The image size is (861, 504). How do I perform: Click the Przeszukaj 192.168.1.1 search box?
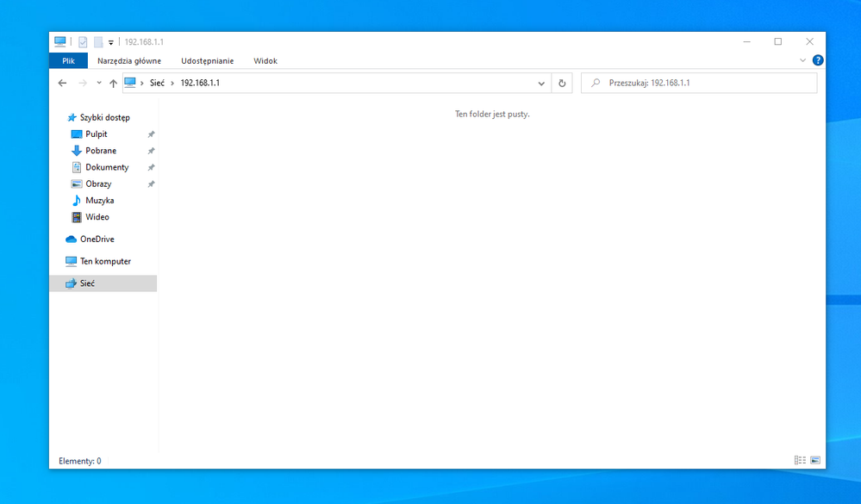(698, 83)
